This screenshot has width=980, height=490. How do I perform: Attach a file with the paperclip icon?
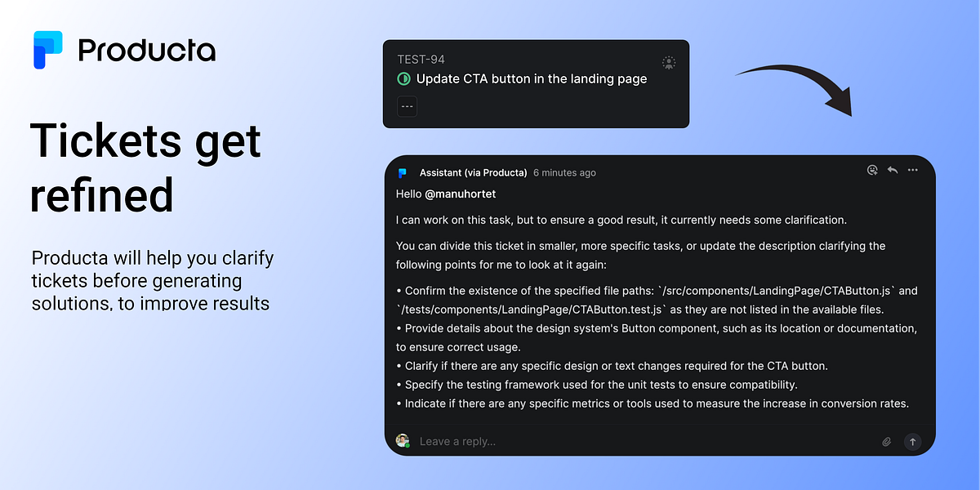pos(887,442)
